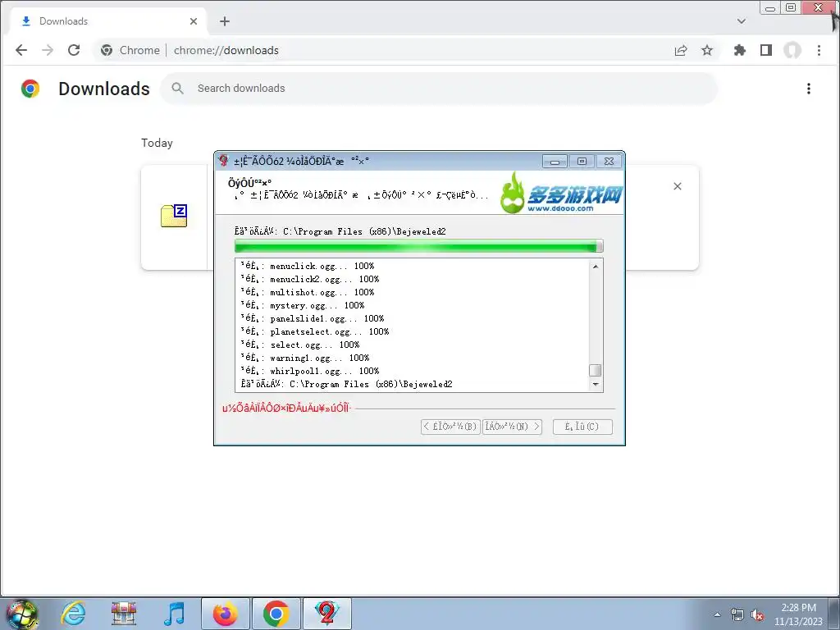Open the taskbar clock showing 2:28 PM
840x630 pixels.
click(798, 614)
